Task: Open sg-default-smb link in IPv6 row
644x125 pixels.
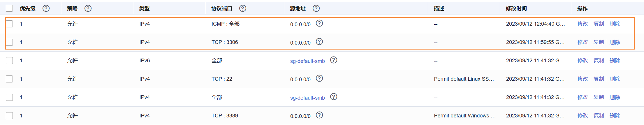Action: (x=307, y=61)
